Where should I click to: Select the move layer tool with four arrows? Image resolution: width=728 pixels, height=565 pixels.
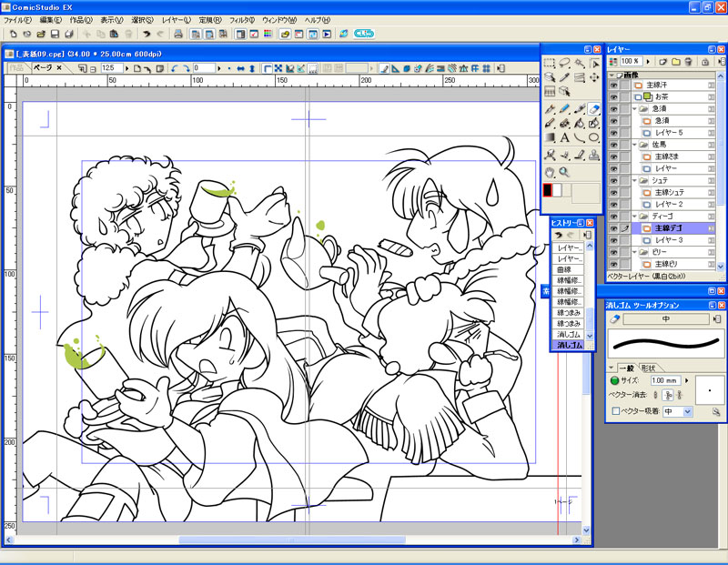pos(594,77)
